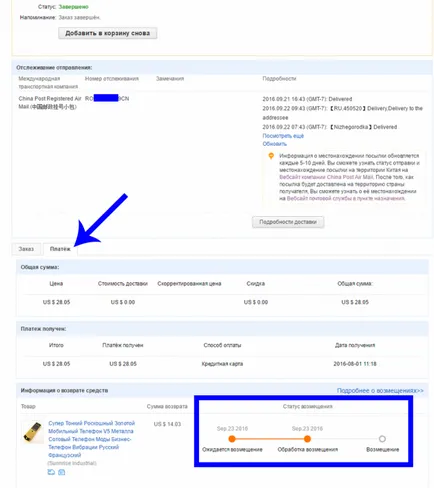Open the 'Вебсайт почтовой службы' destination link

click(346, 198)
